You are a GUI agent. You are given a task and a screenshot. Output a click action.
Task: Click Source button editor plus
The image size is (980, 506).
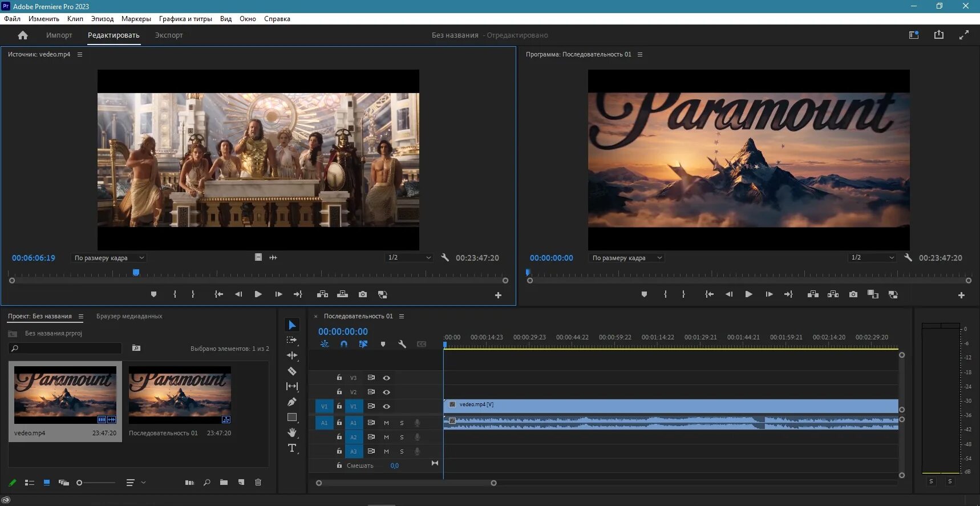click(x=498, y=295)
